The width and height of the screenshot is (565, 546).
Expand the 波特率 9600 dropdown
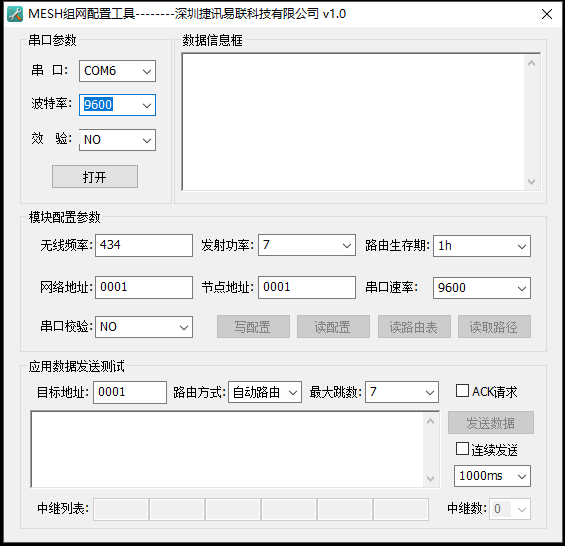click(x=117, y=105)
